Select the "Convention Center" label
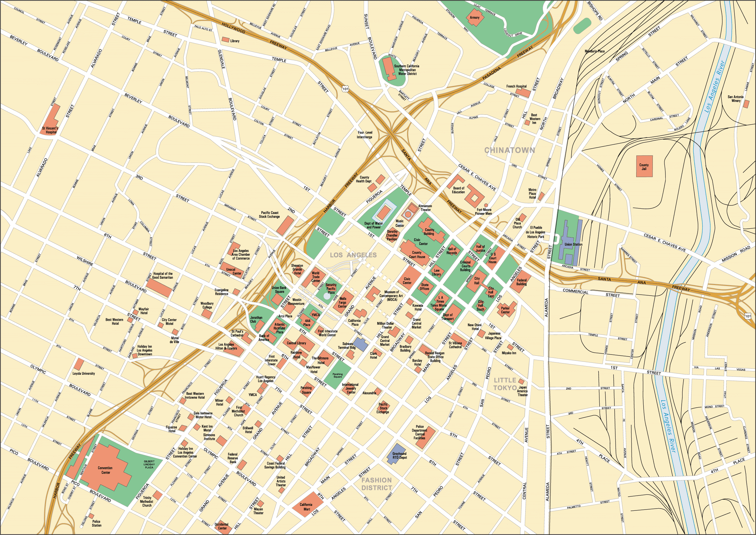The image size is (756, 535). click(x=105, y=470)
